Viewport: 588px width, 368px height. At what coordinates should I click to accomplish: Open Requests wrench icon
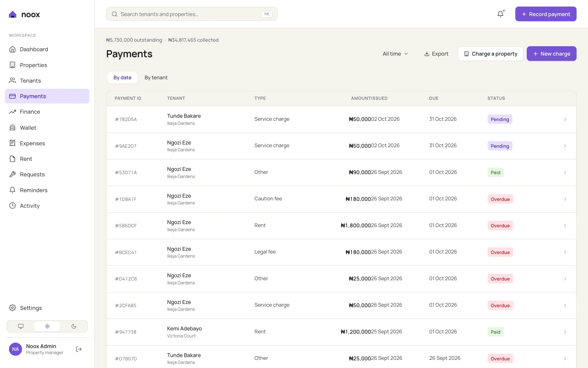(x=13, y=174)
